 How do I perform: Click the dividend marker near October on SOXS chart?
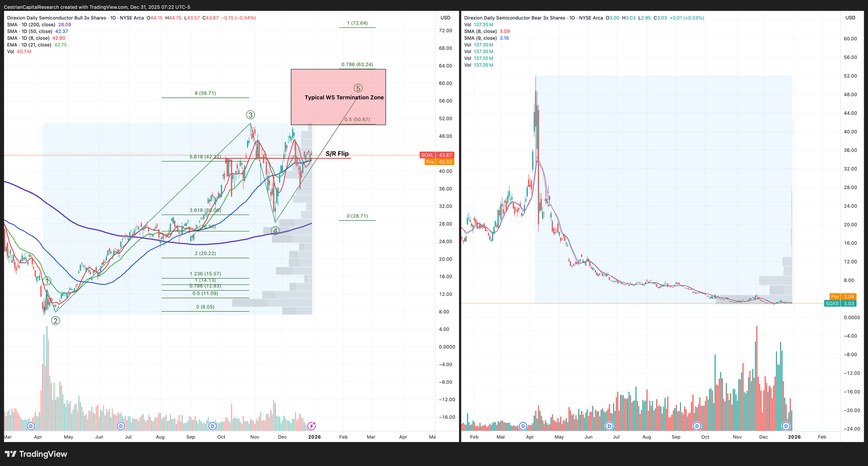coord(697,426)
